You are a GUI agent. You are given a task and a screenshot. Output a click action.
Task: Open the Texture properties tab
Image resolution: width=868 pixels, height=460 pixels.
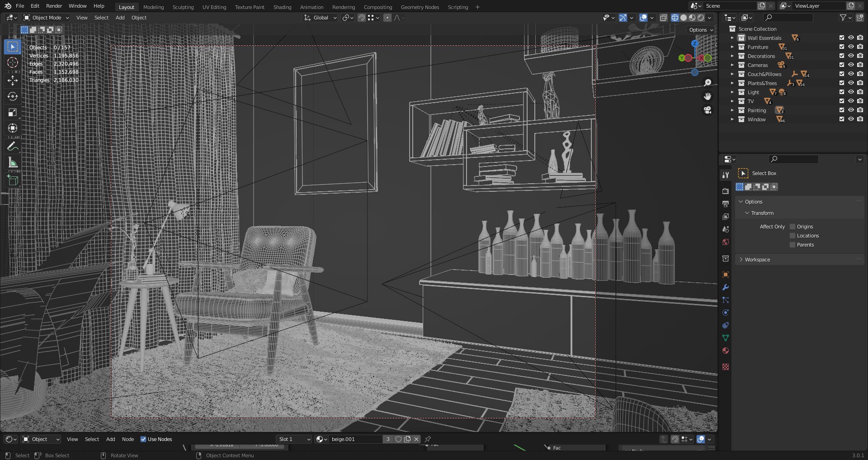click(726, 367)
